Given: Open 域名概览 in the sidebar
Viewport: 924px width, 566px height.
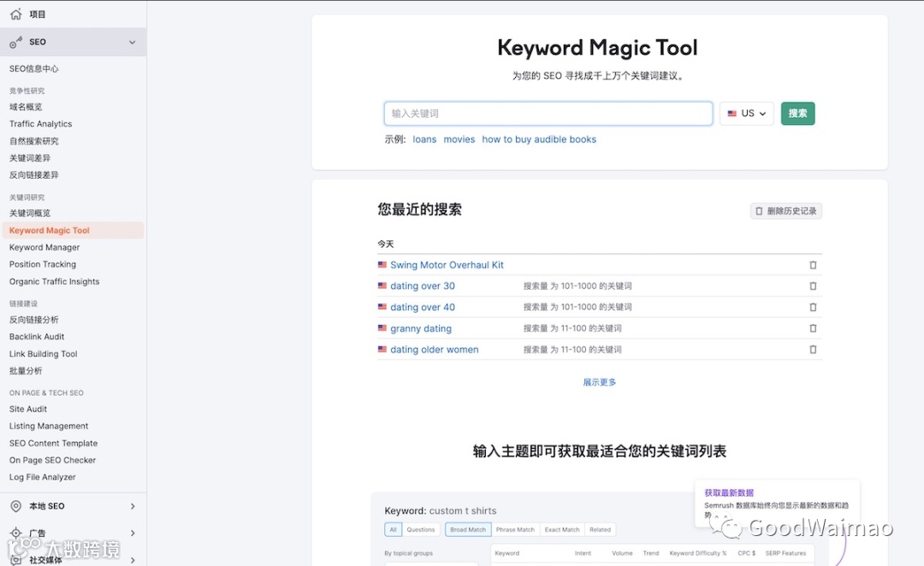Looking at the screenshot, I should pos(26,107).
